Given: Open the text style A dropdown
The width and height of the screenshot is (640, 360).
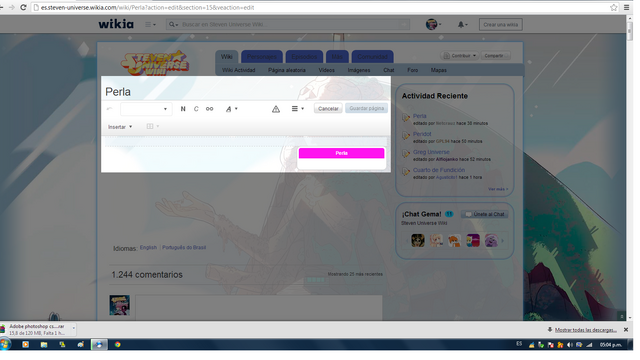Looking at the screenshot, I should pyautogui.click(x=231, y=109).
